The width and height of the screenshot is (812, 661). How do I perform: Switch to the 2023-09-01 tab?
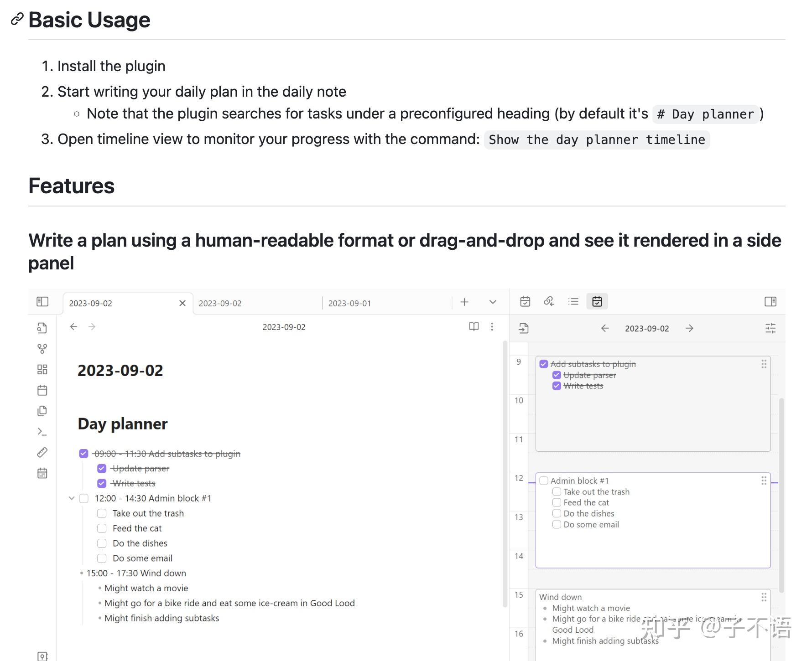click(349, 304)
